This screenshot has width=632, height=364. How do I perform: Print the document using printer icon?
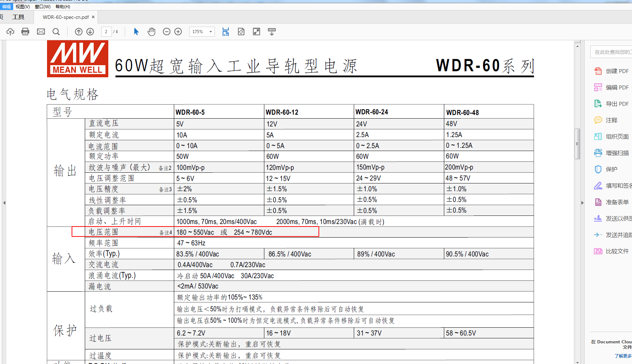click(x=25, y=32)
